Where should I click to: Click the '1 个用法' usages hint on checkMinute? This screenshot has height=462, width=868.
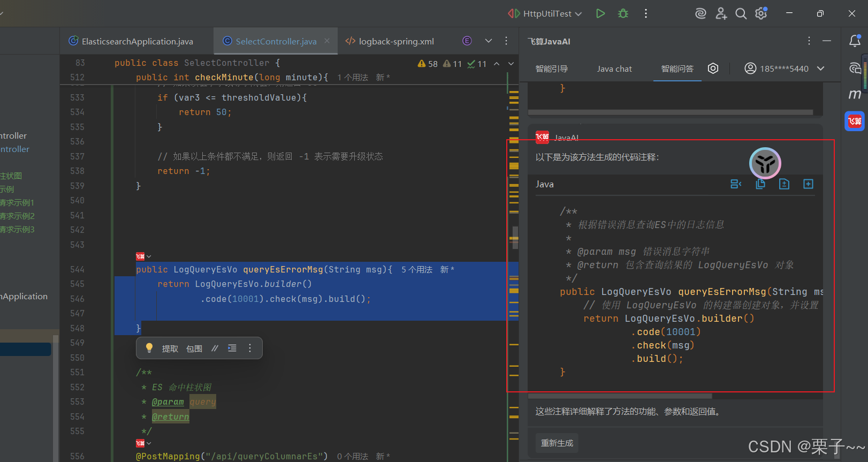tap(353, 77)
